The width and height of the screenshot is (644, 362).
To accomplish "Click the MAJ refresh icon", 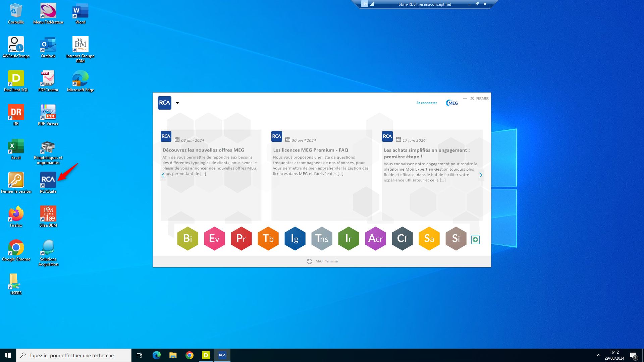I will click(x=309, y=261).
